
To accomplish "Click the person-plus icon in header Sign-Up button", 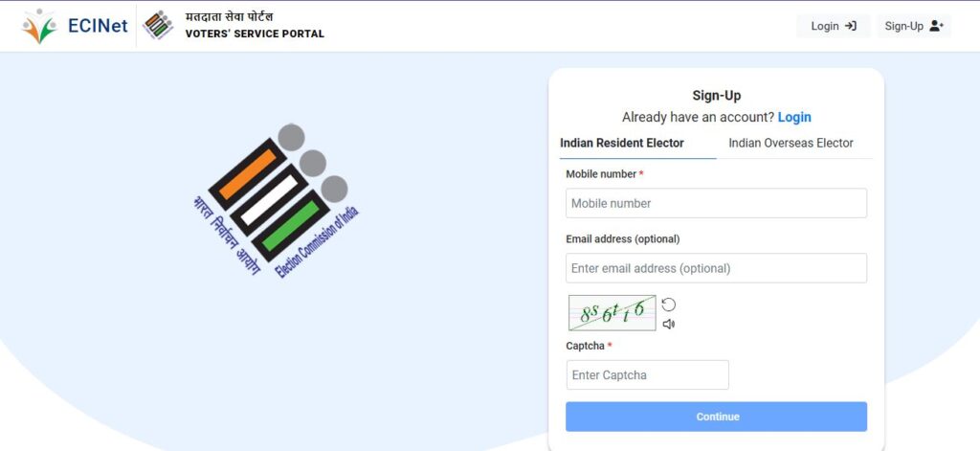I will pyautogui.click(x=936, y=26).
